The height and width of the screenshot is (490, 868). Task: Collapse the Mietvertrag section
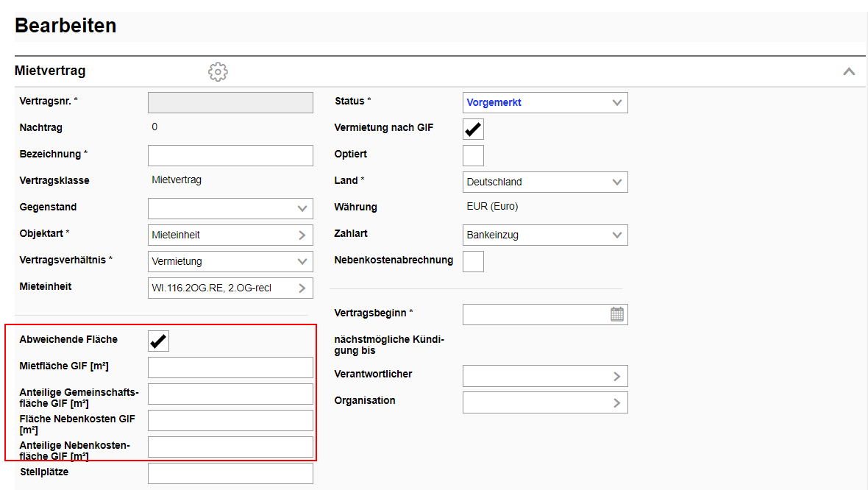coord(849,71)
